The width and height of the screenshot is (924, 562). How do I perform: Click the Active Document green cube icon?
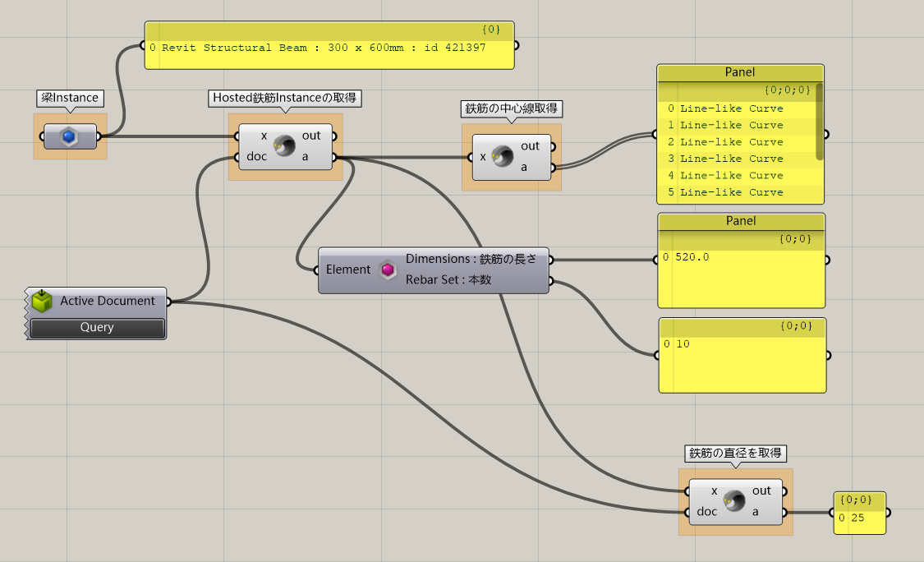point(43,302)
